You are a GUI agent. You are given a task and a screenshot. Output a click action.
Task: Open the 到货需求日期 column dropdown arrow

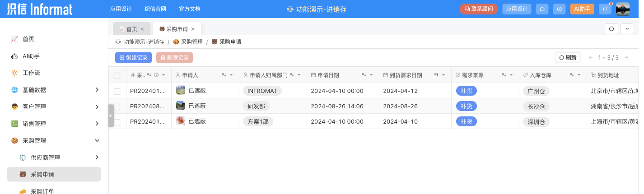(x=443, y=75)
